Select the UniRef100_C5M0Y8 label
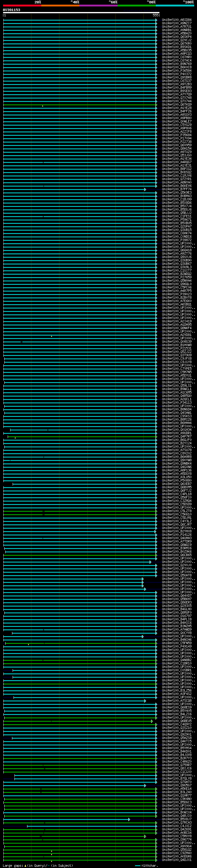 click(176, 836)
